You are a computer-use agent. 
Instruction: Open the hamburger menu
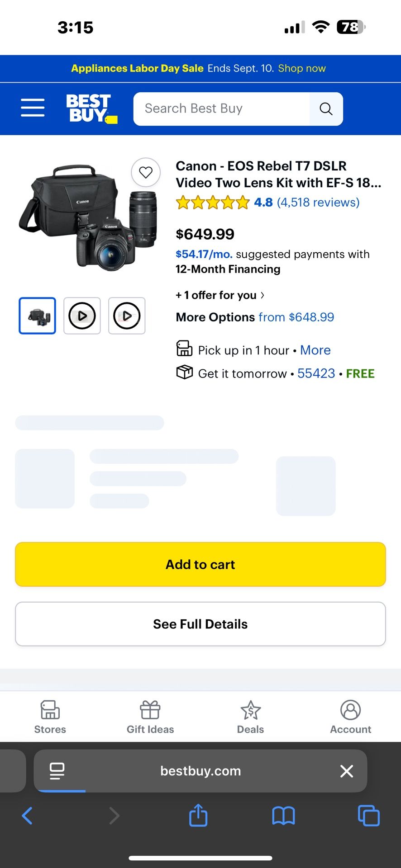(33, 108)
